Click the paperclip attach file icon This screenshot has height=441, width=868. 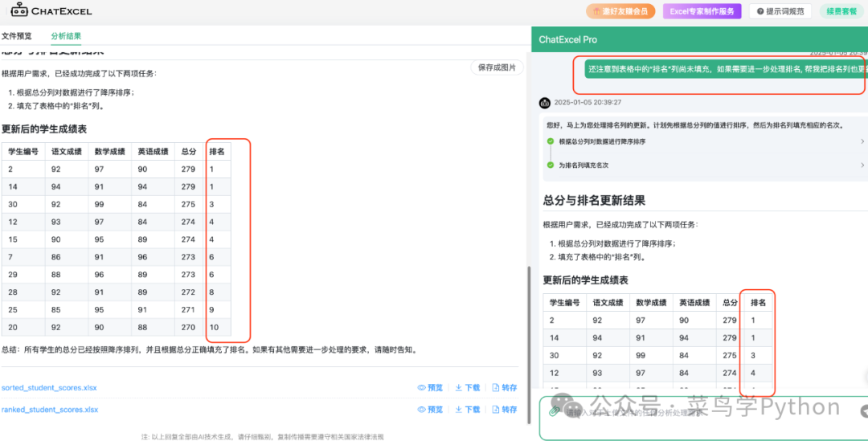[x=553, y=411]
